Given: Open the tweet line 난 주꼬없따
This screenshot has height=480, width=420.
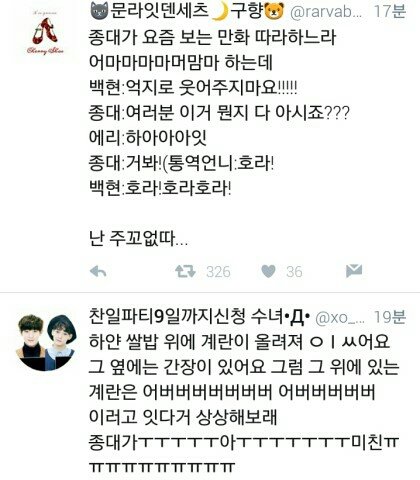Looking at the screenshot, I should click(139, 239).
